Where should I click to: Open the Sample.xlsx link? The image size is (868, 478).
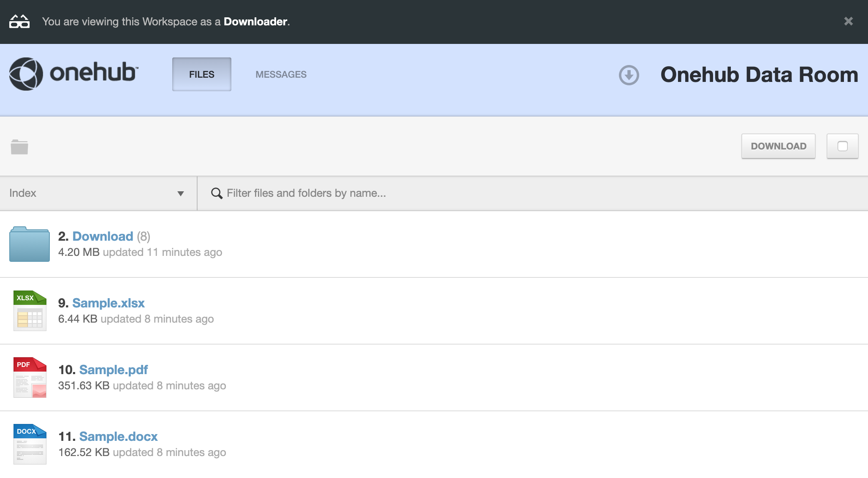coord(108,303)
